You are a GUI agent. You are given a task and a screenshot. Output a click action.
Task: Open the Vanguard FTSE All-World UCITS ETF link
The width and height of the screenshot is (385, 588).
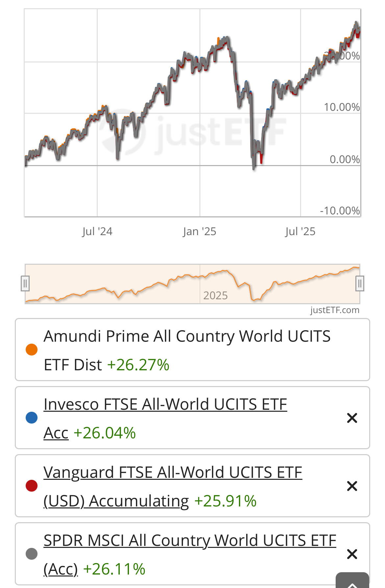click(173, 473)
